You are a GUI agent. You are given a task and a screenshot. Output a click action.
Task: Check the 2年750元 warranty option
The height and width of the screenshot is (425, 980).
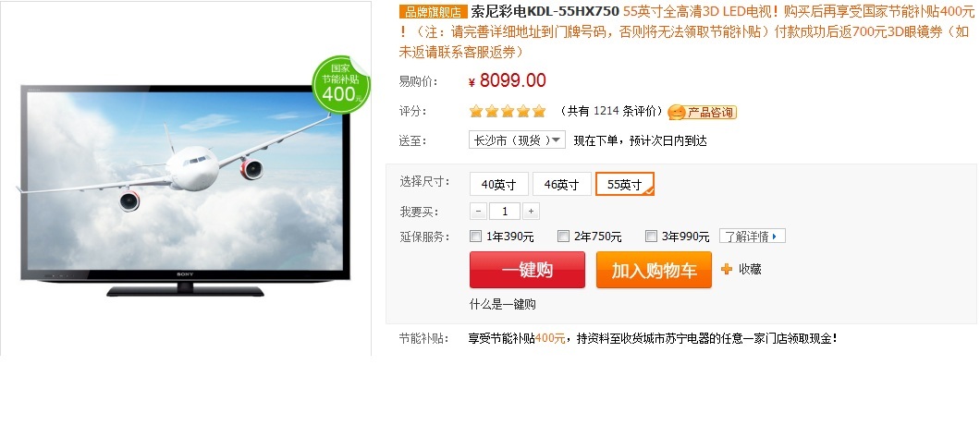point(563,237)
